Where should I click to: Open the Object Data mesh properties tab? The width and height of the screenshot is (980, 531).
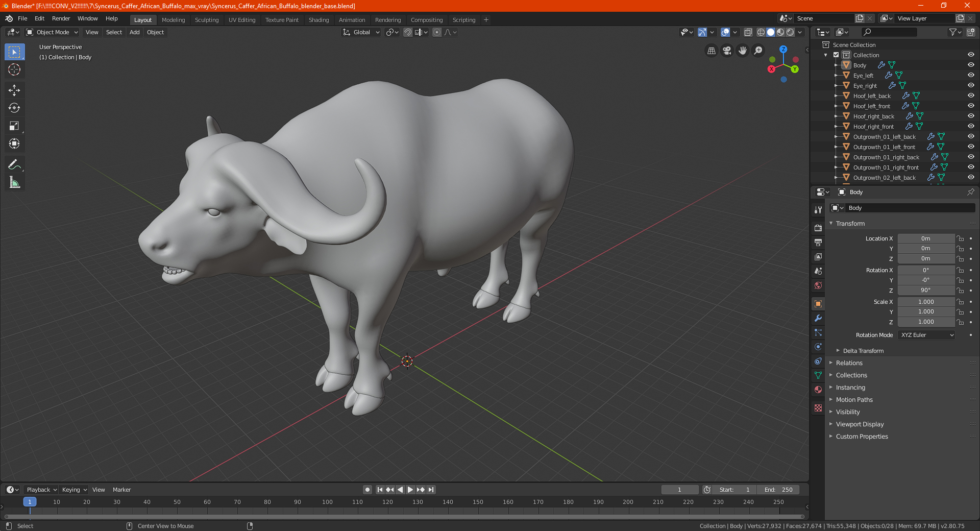point(818,375)
